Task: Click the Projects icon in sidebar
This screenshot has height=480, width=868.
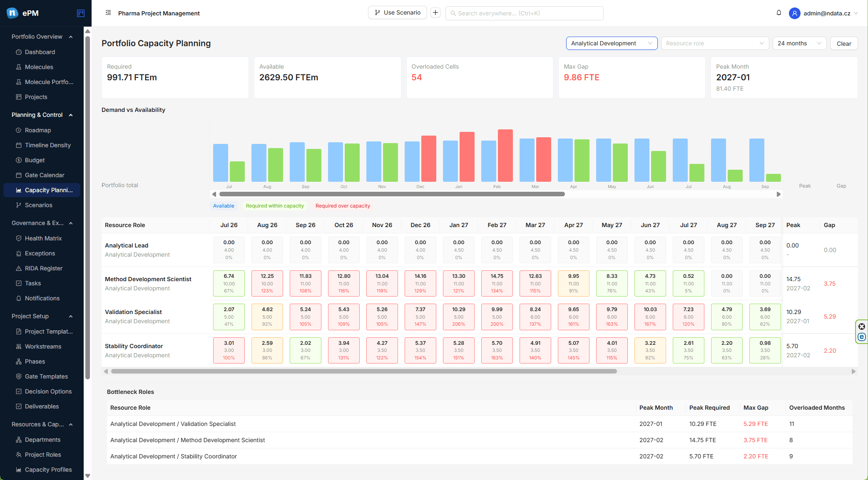Action: [x=19, y=97]
